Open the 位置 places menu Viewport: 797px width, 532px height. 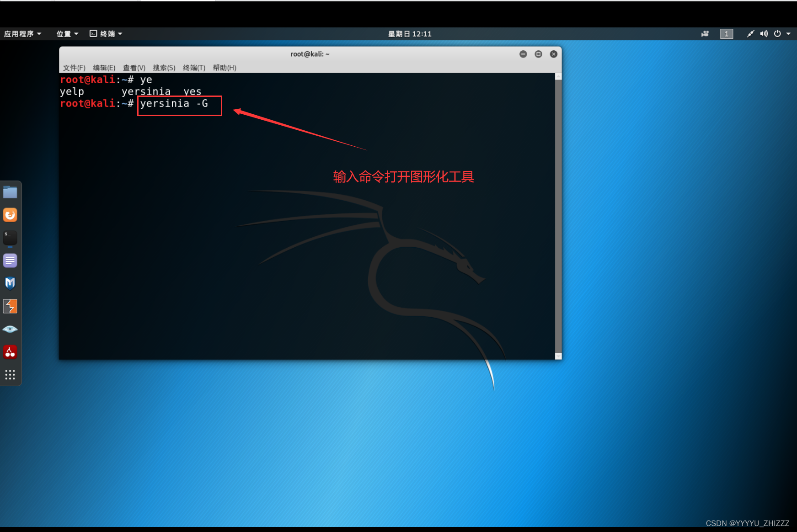click(x=67, y=34)
